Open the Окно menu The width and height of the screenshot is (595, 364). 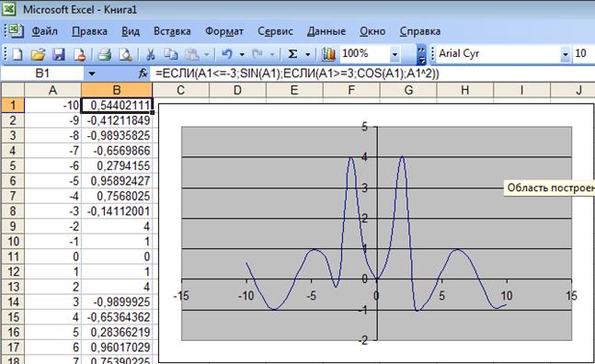click(372, 31)
